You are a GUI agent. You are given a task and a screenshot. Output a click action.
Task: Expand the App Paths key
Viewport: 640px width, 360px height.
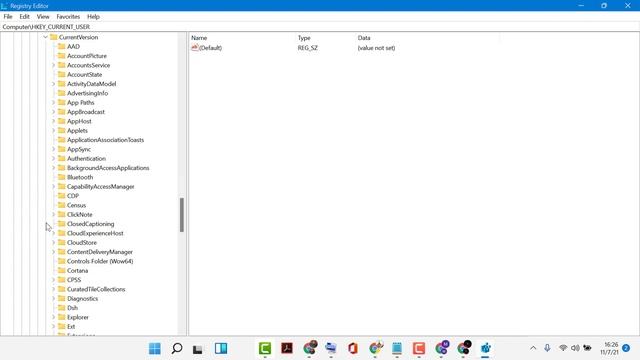(53, 102)
